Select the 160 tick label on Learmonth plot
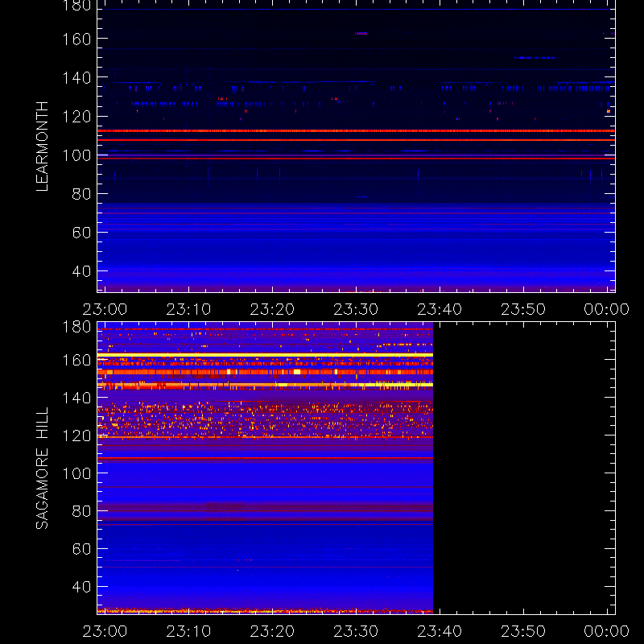The height and width of the screenshot is (644, 644). (x=76, y=39)
